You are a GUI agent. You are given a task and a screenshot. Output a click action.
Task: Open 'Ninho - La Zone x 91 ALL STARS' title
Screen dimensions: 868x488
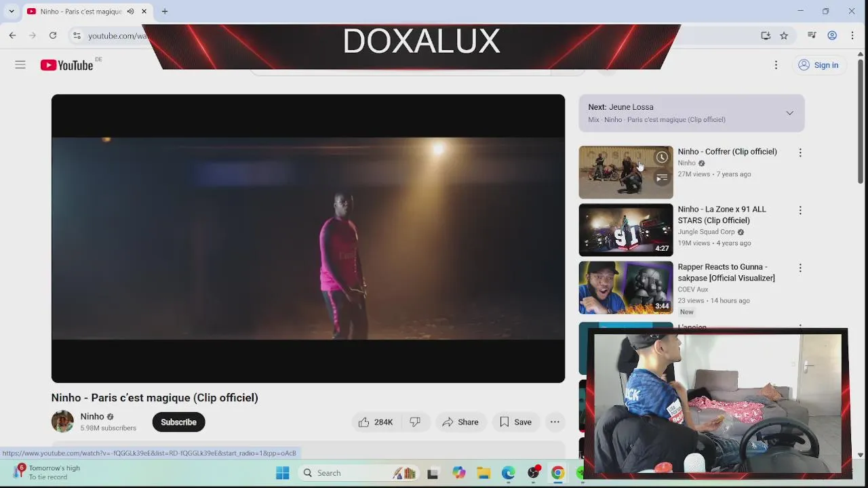pyautogui.click(x=722, y=215)
